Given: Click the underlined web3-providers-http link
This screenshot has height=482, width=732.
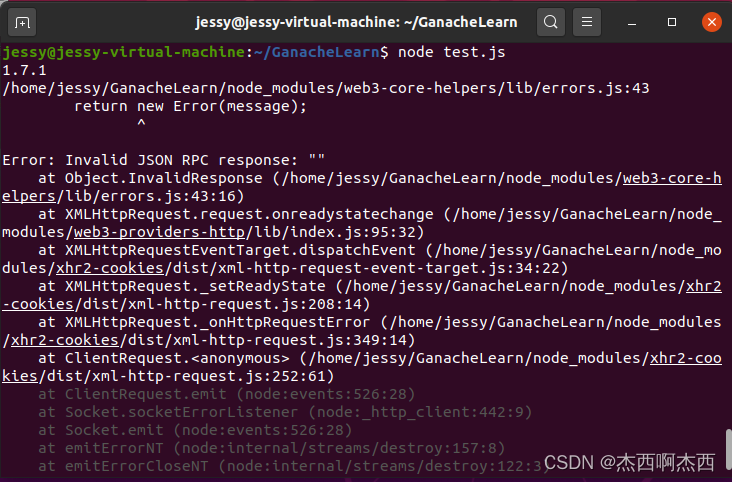Looking at the screenshot, I should [x=159, y=232].
